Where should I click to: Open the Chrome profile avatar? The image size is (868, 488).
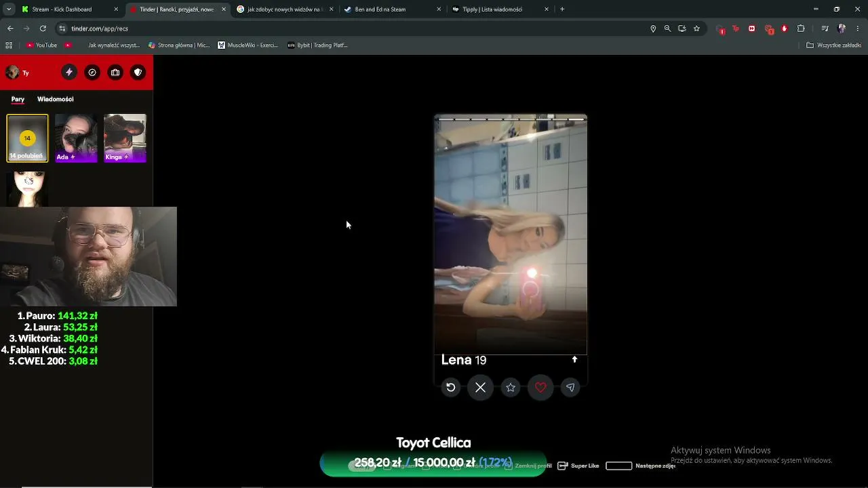tap(842, 28)
